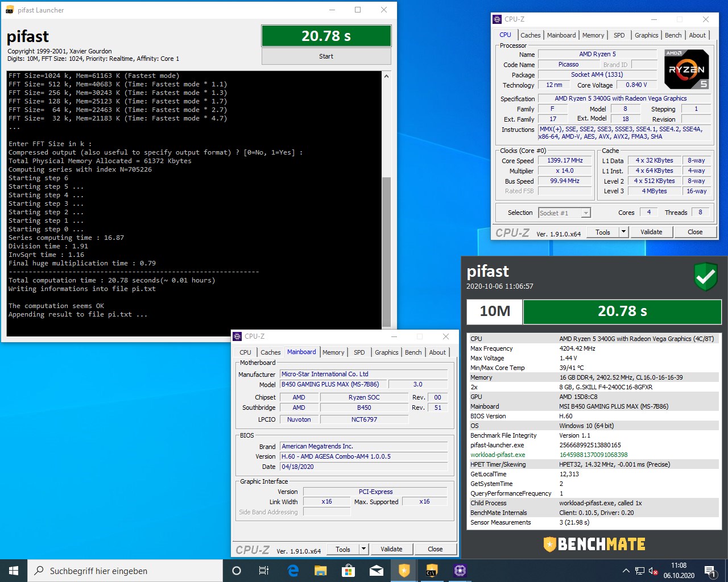Open the Action Center notifications icon
This screenshot has height=582, width=728.
[710, 571]
